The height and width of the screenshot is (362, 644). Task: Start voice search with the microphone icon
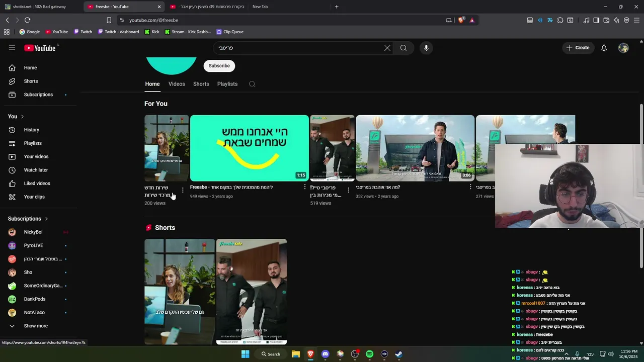point(426,48)
